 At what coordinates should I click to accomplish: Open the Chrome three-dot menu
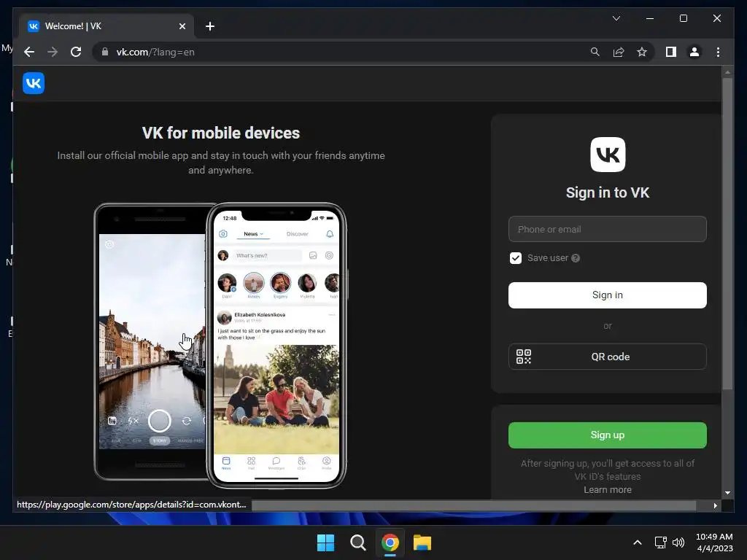point(718,52)
